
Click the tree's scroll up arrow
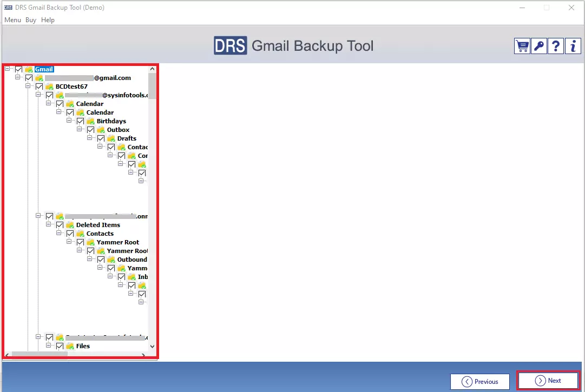[152, 69]
